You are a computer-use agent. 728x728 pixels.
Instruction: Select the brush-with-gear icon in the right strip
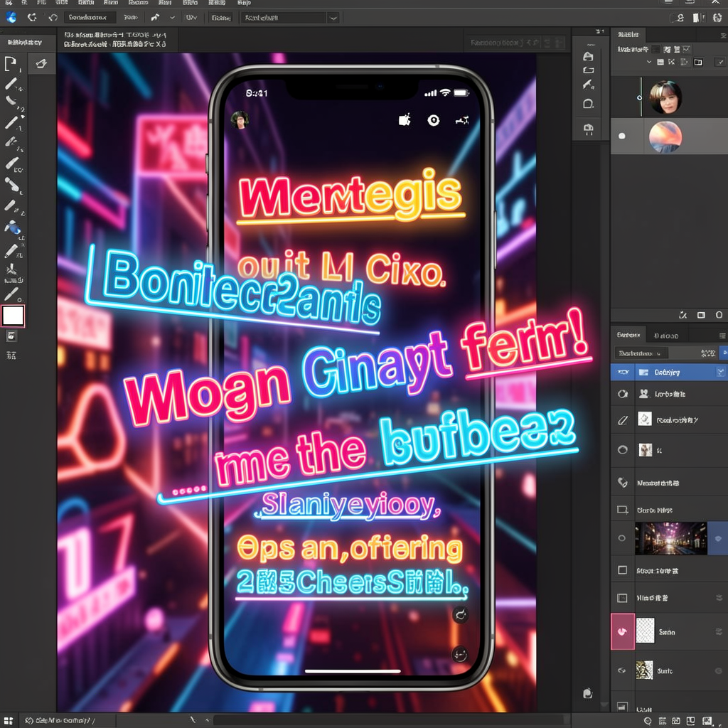pos(589,85)
